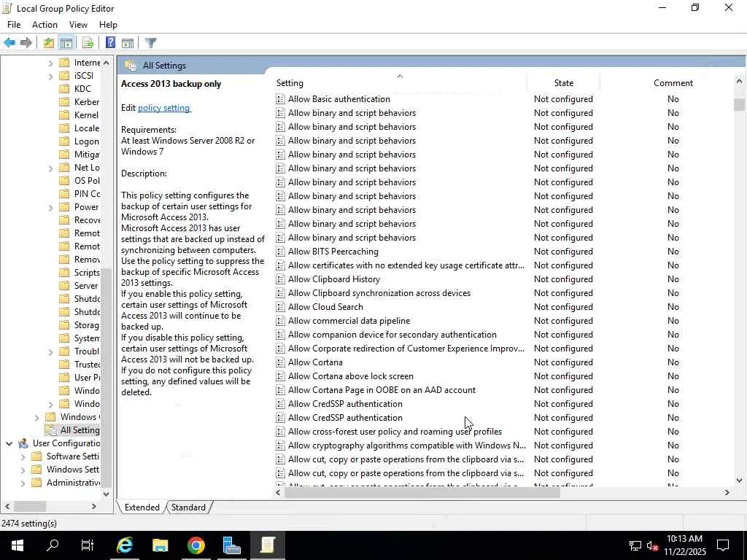Open the blue Help toolbar icon
Viewport: 747px width, 560px height.
[110, 43]
